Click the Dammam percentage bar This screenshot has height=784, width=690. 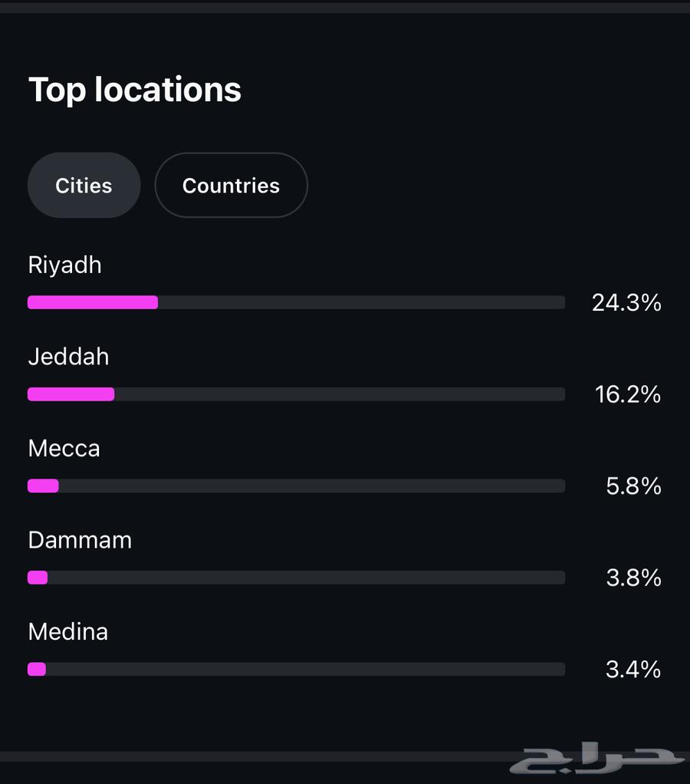coord(296,578)
